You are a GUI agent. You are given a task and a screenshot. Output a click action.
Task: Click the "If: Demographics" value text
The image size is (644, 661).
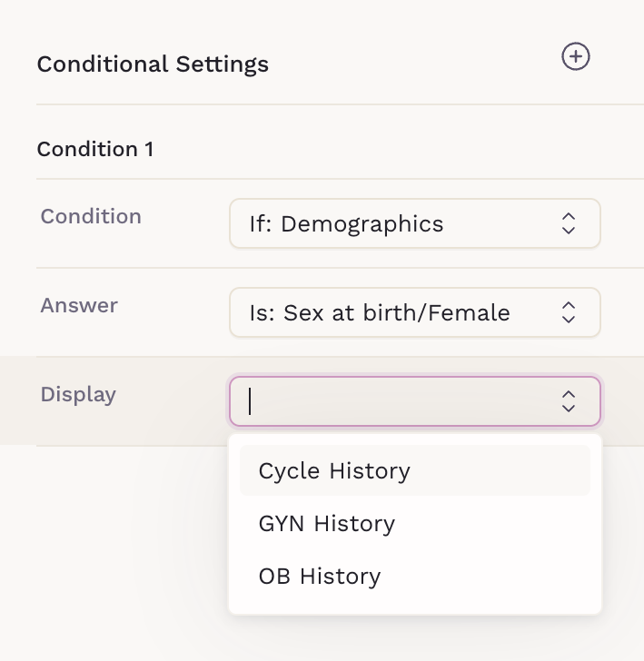347,223
